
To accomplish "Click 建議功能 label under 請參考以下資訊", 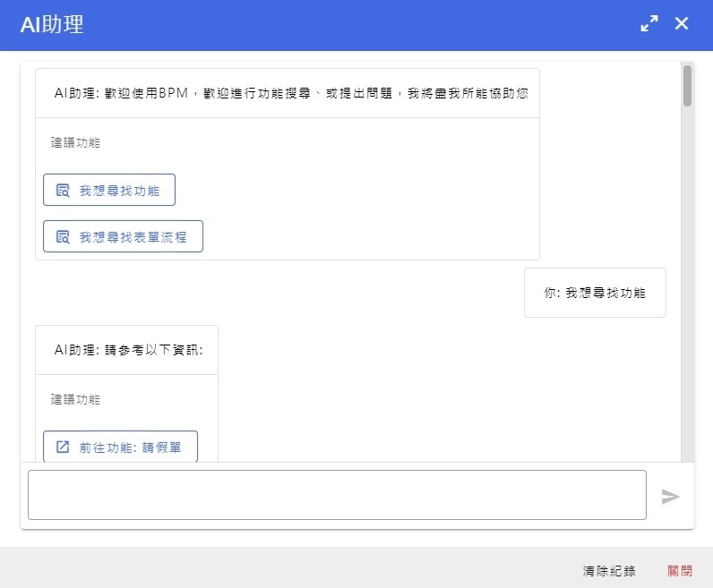I will point(75,399).
